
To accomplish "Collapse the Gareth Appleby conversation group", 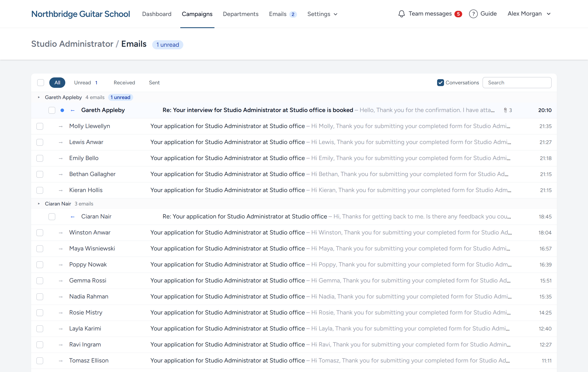I will [39, 97].
